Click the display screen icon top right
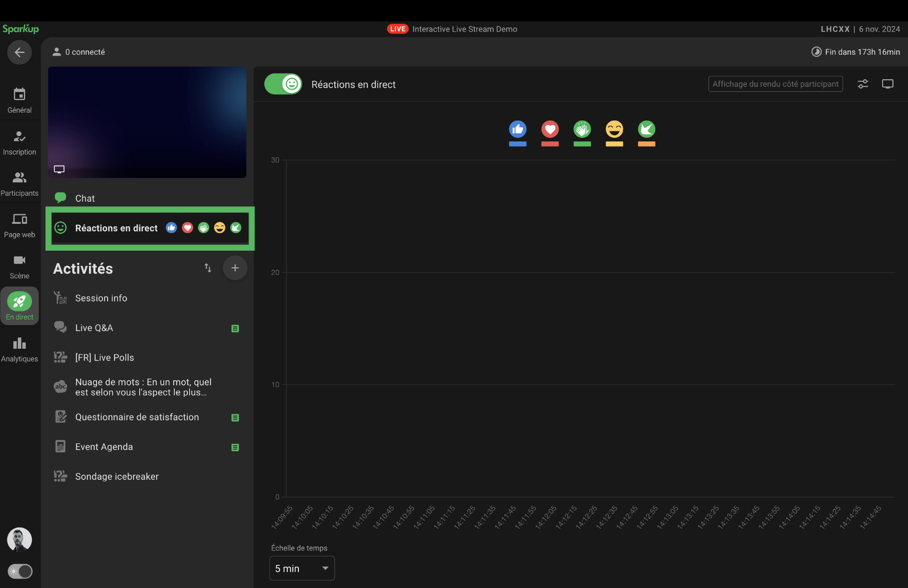 tap(887, 84)
